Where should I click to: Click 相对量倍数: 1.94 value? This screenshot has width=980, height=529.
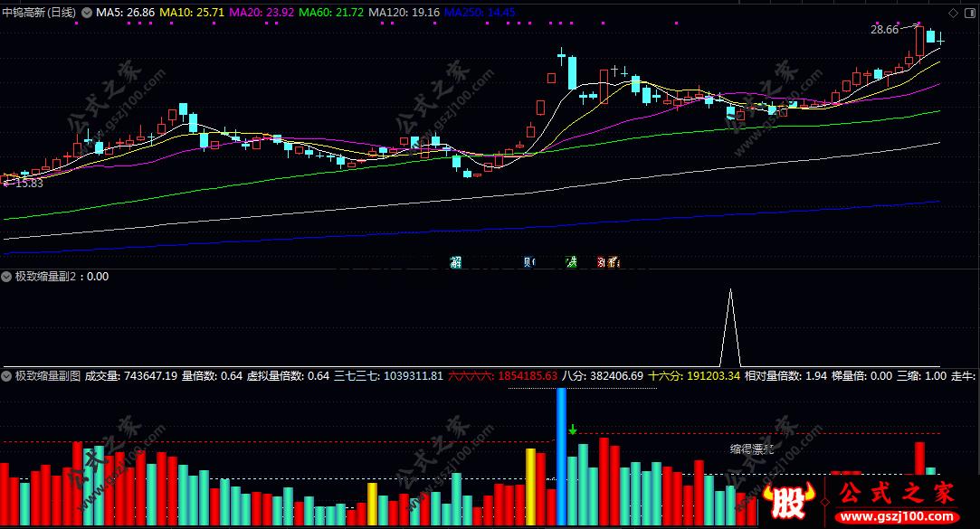tap(785, 376)
